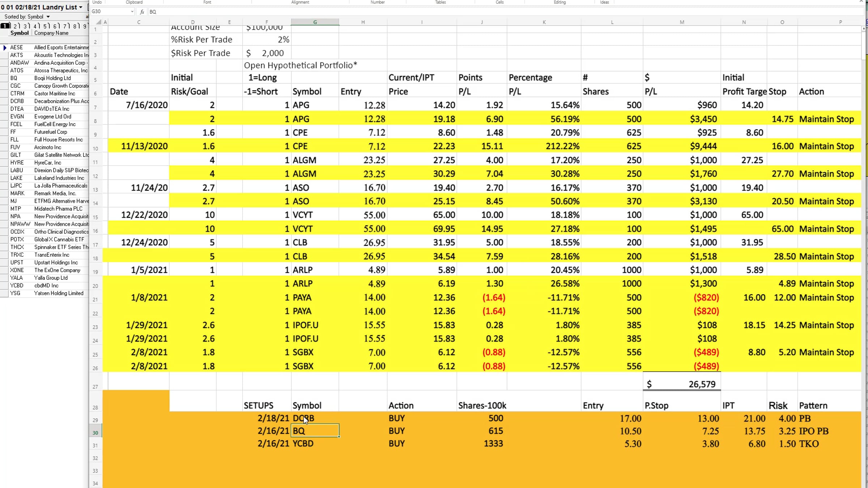Switch to watchlist tab 2
The height and width of the screenshot is (488, 868).
click(x=16, y=26)
